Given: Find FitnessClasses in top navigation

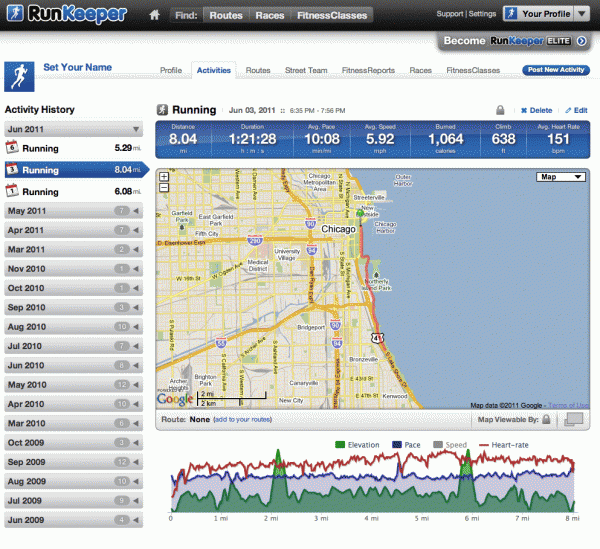Looking at the screenshot, I should click(332, 15).
